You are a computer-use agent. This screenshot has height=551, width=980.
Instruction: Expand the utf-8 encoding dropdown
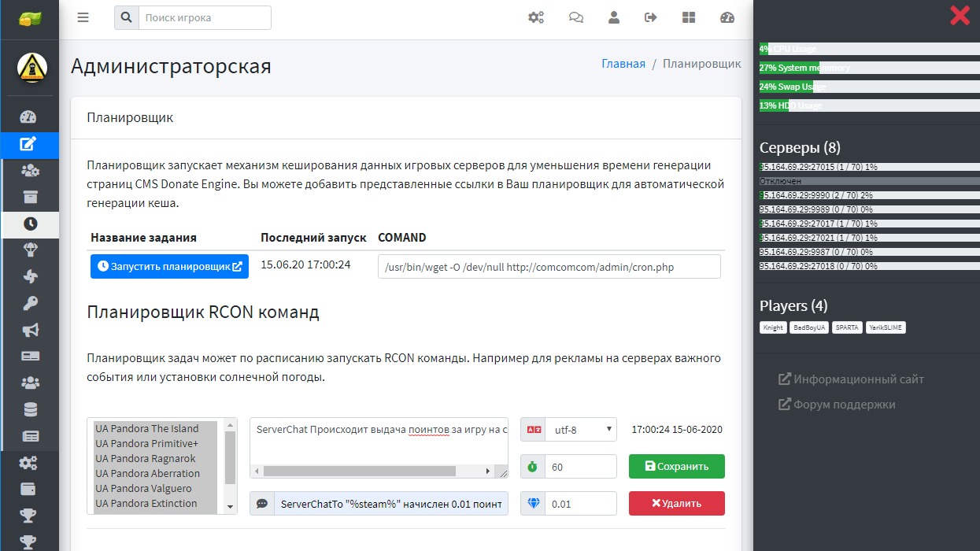[x=580, y=430]
